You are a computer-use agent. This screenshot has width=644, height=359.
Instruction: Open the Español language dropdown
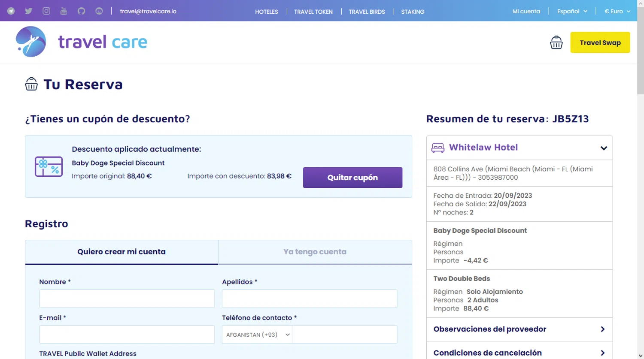click(572, 11)
